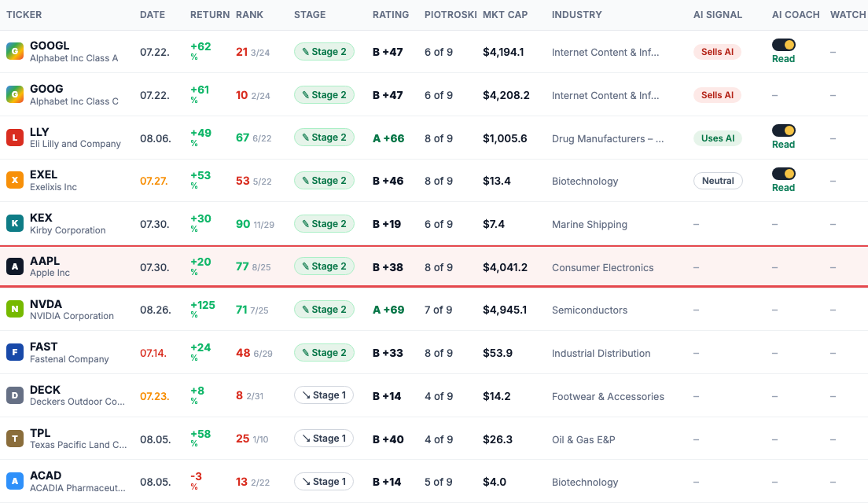Toggle the AI Coach switch for LLY

pos(784,130)
